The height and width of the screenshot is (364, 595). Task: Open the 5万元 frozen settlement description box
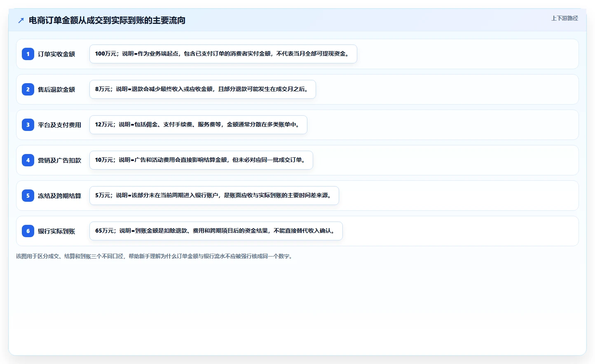[214, 196]
